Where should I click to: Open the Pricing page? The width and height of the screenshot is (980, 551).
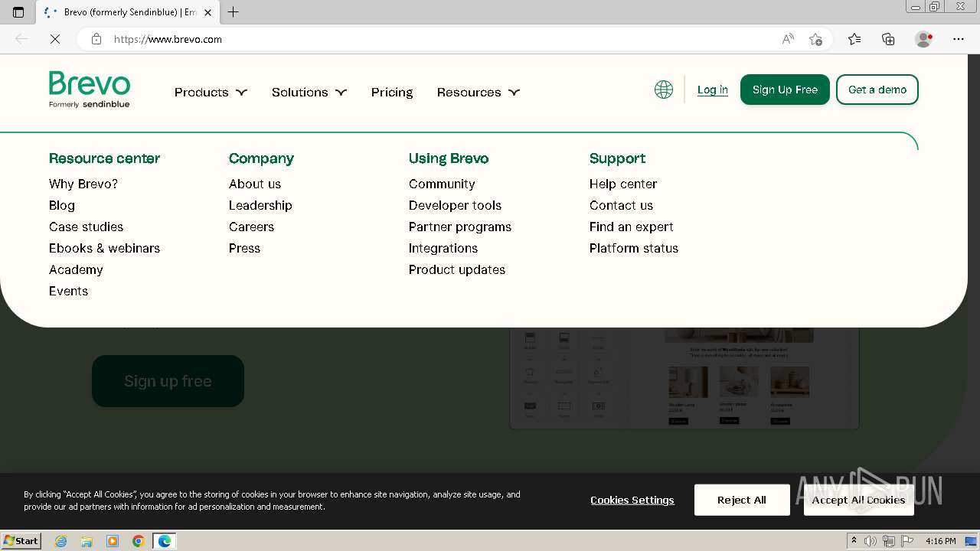392,92
